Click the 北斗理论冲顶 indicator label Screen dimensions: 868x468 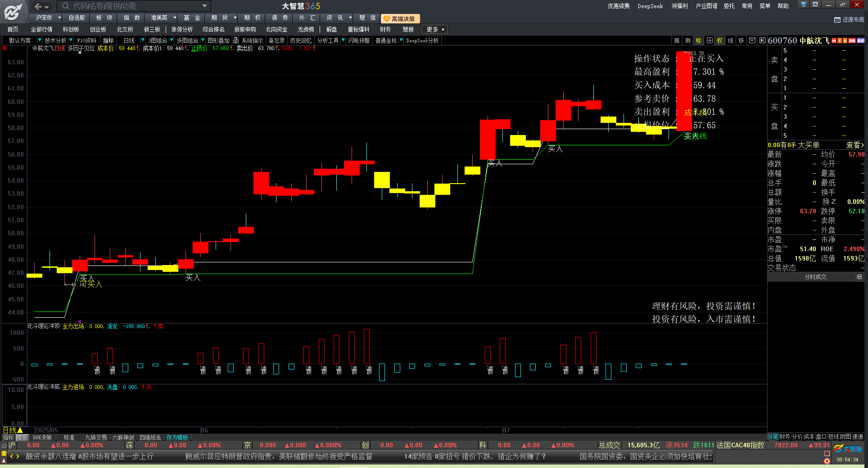point(44,326)
